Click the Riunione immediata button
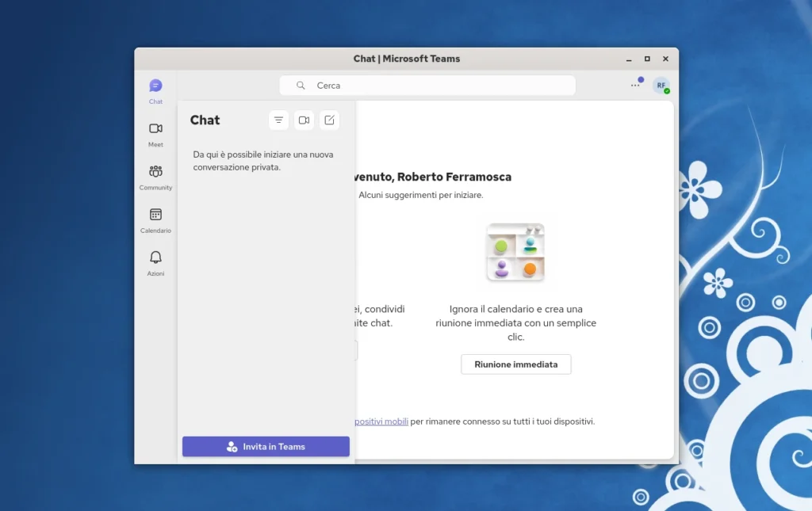Screen dimensions: 812x511 point(515,364)
